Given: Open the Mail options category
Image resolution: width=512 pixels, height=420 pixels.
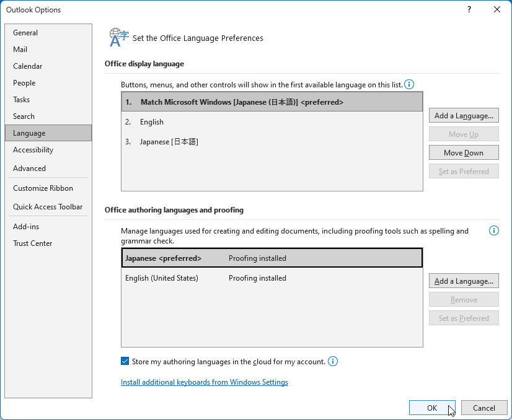Looking at the screenshot, I should [x=48, y=50].
